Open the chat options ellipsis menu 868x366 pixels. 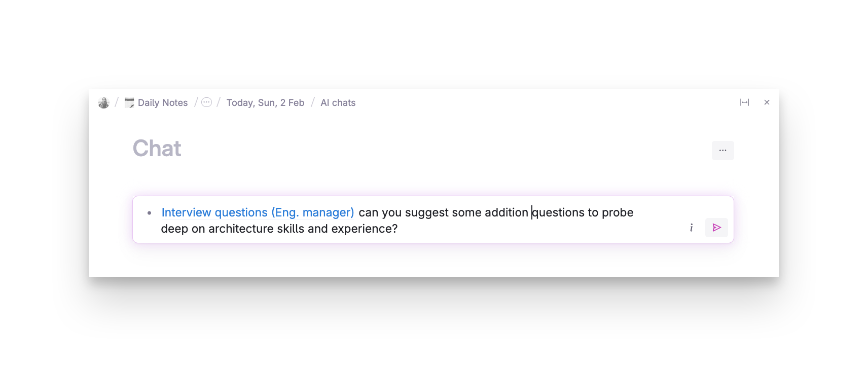722,151
